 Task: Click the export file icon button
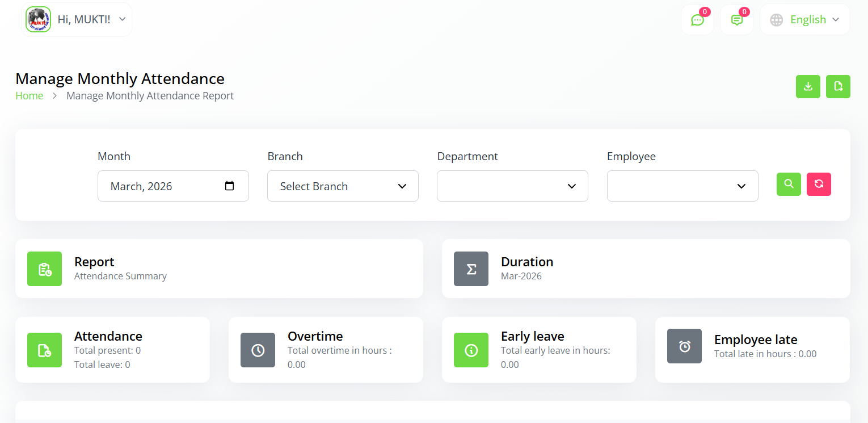(x=838, y=86)
